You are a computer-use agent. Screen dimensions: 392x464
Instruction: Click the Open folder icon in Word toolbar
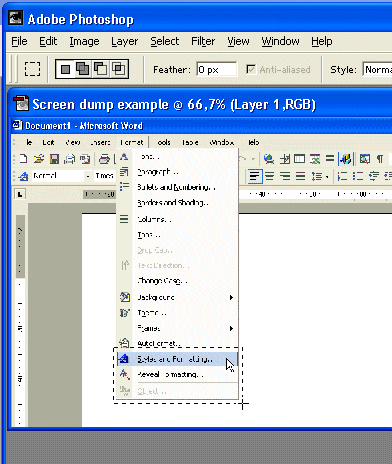pyautogui.click(x=39, y=159)
